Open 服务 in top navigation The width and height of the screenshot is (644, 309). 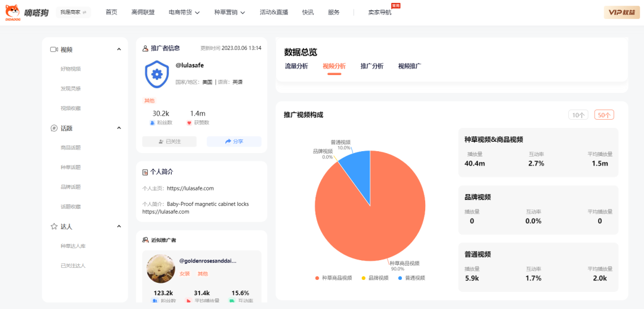coord(334,13)
